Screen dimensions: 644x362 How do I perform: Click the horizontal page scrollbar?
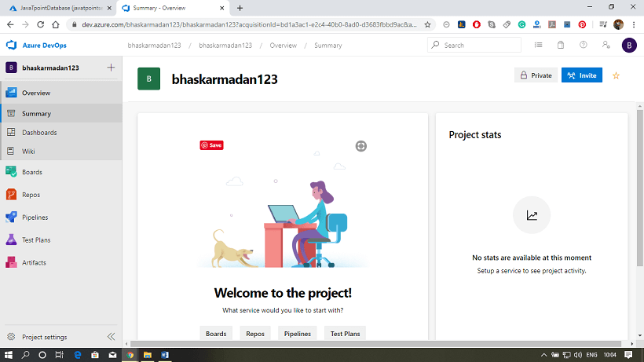pos(376,343)
